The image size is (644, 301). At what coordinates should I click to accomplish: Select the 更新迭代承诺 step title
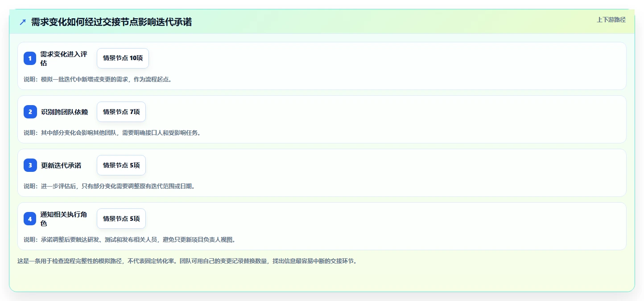[x=61, y=165]
